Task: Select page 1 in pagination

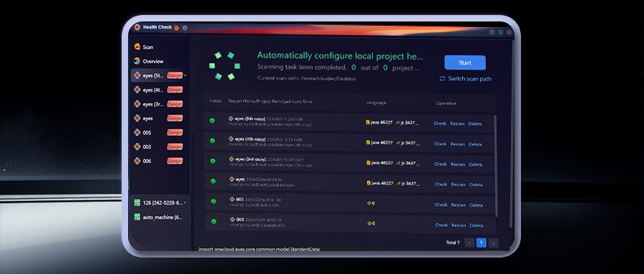Action: (x=482, y=243)
